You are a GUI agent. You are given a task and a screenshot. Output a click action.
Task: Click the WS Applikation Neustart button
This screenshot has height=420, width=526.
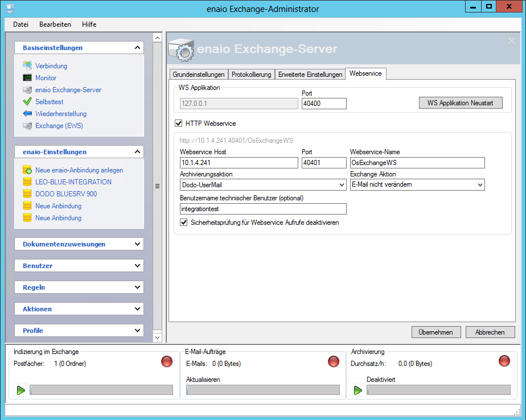click(x=461, y=103)
